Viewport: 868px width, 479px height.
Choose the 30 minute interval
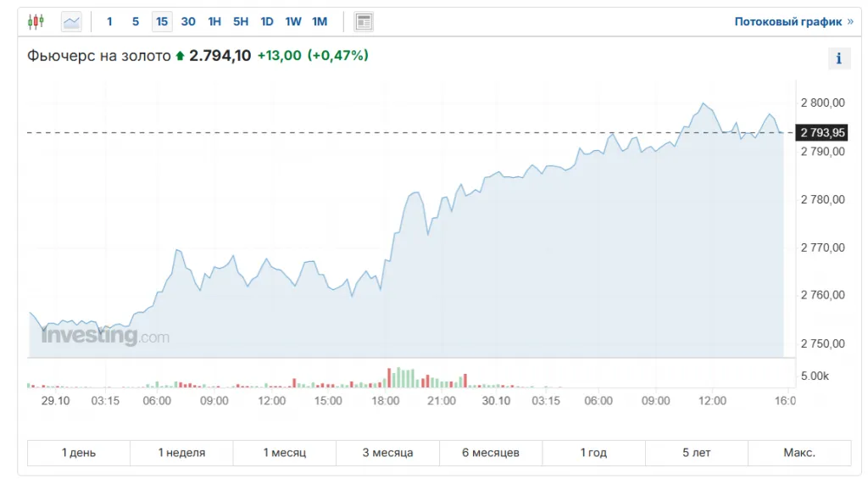(188, 21)
